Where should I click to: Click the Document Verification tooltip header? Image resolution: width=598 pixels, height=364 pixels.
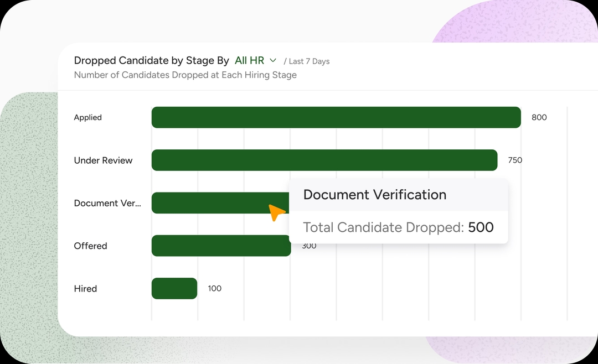coord(375,195)
